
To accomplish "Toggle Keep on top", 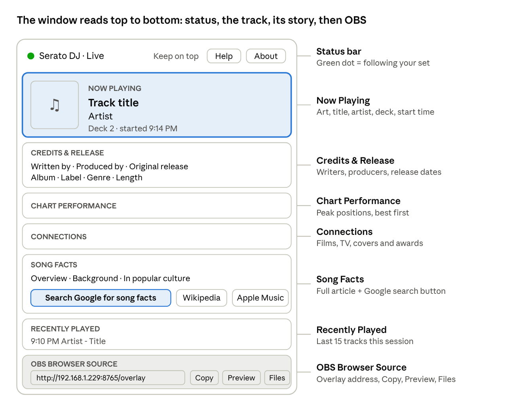I will pyautogui.click(x=176, y=56).
